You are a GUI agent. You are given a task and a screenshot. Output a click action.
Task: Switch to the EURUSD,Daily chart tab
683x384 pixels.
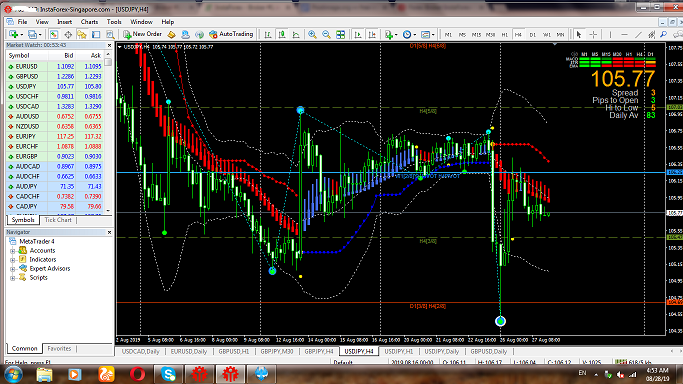click(189, 351)
